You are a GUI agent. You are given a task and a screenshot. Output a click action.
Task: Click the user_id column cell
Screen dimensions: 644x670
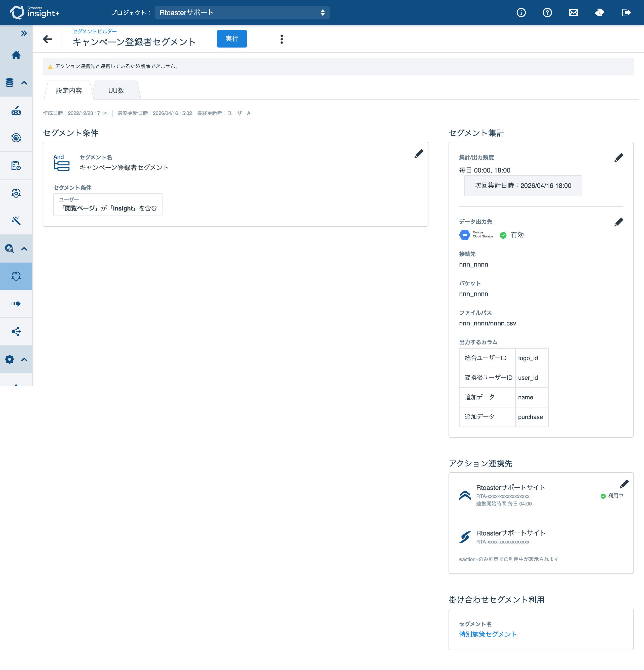tap(532, 378)
